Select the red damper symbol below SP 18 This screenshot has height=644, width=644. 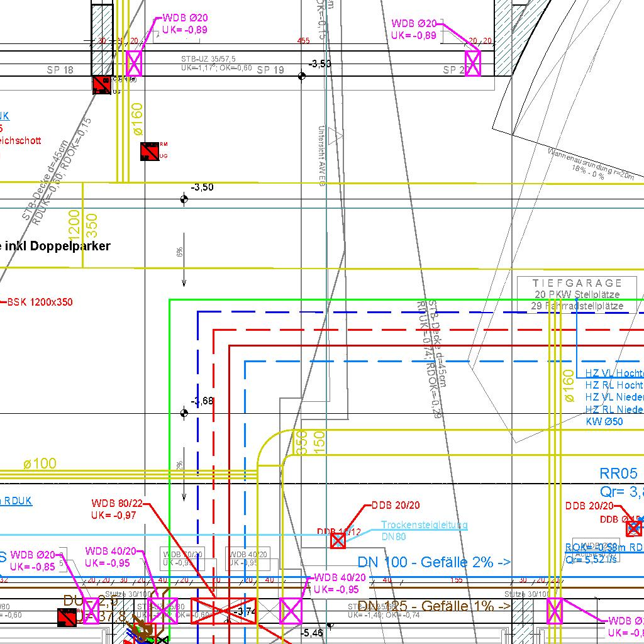[101, 85]
